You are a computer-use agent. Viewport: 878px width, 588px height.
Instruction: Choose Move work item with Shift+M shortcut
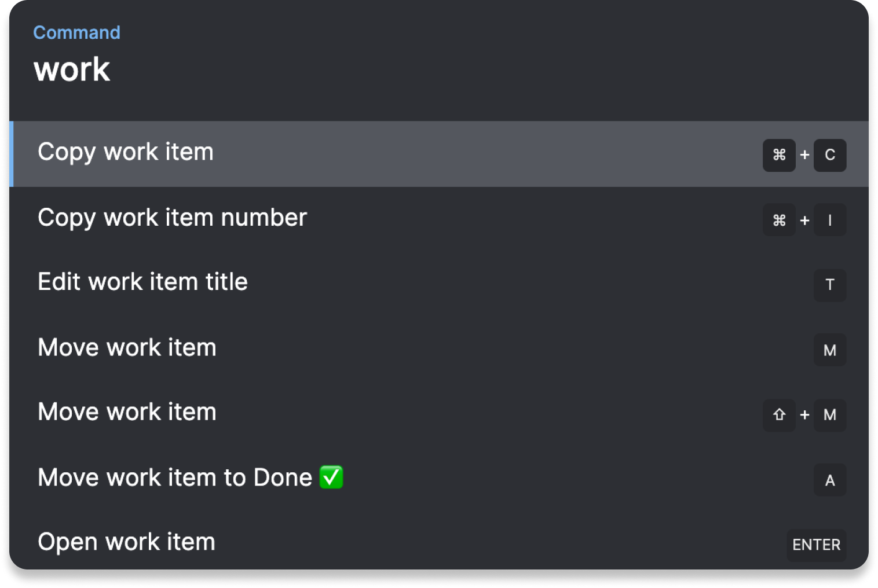tap(127, 412)
